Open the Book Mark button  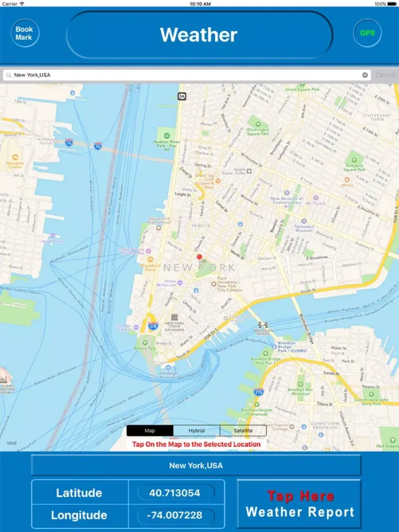[x=25, y=33]
